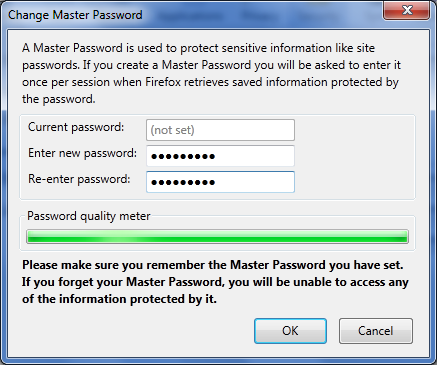
Task: Click the bold forgotten-password warning text
Action: pyautogui.click(x=215, y=282)
